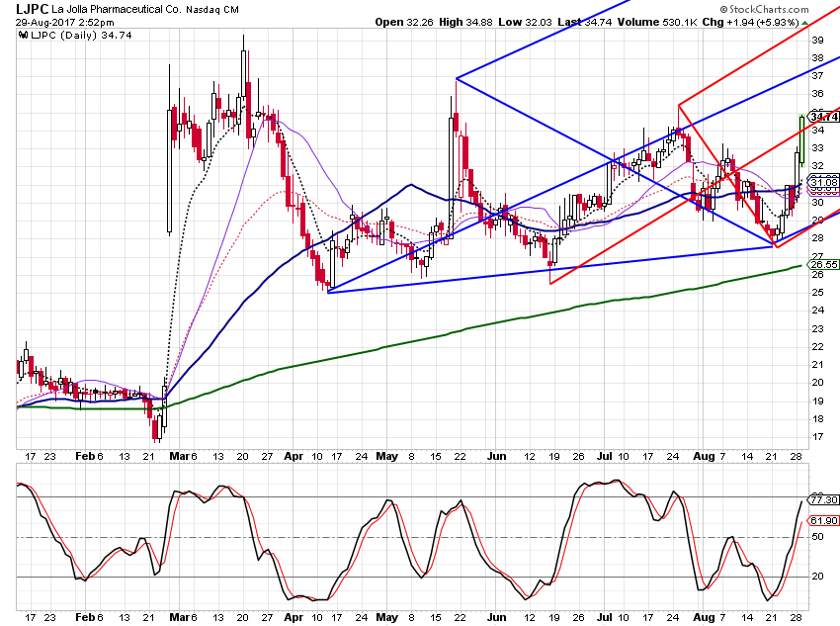Image resolution: width=840 pixels, height=626 pixels.
Task: Click the price-axis label 25
Action: [x=817, y=293]
